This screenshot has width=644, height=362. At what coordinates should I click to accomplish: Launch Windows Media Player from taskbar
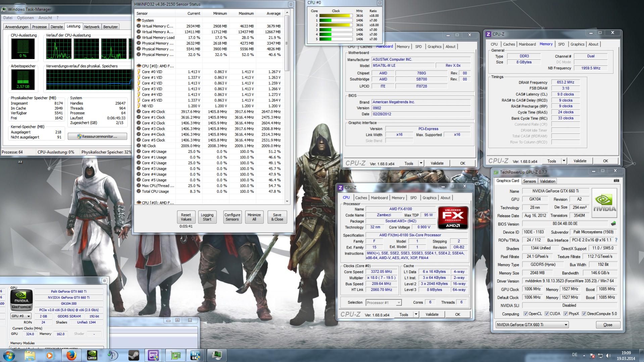50,355
